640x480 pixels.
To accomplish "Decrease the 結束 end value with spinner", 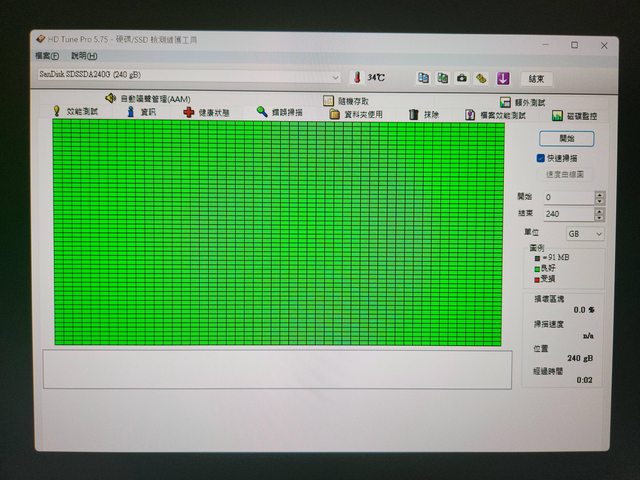I will tap(599, 217).
